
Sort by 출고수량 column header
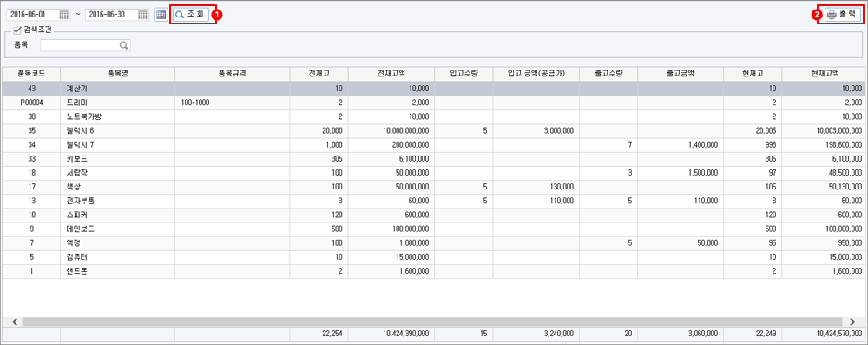(x=608, y=74)
